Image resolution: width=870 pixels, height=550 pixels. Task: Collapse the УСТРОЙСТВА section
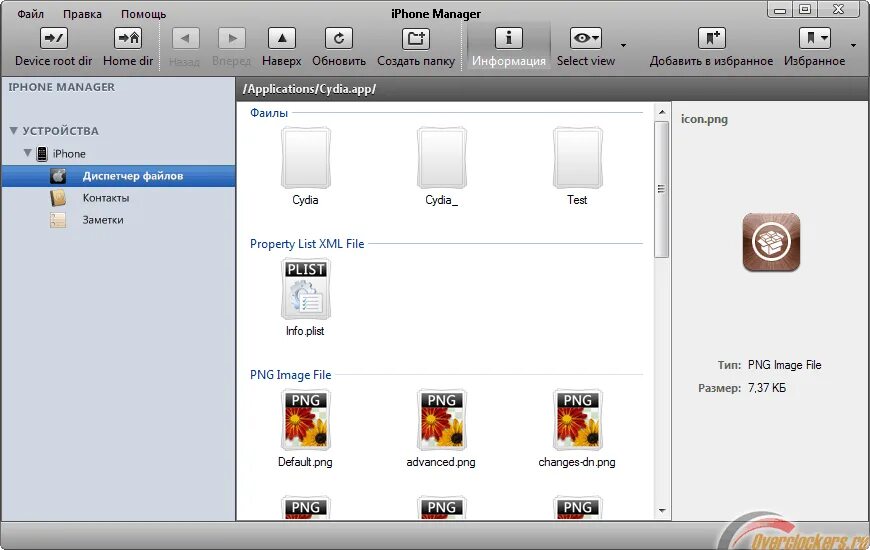tap(14, 131)
